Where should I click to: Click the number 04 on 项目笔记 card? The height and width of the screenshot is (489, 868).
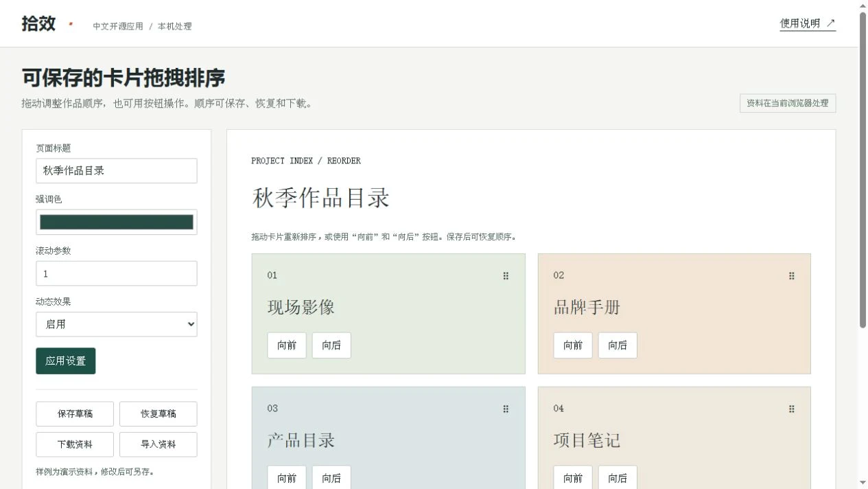tap(559, 409)
